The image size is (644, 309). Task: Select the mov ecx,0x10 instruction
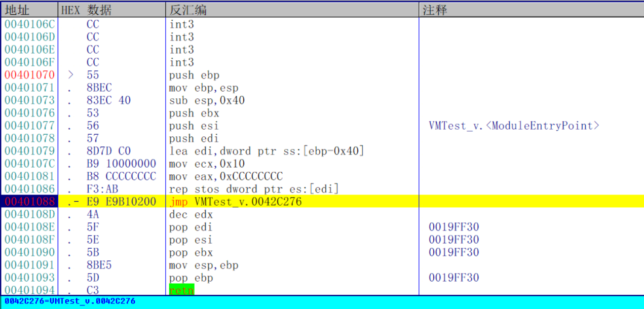coord(207,164)
